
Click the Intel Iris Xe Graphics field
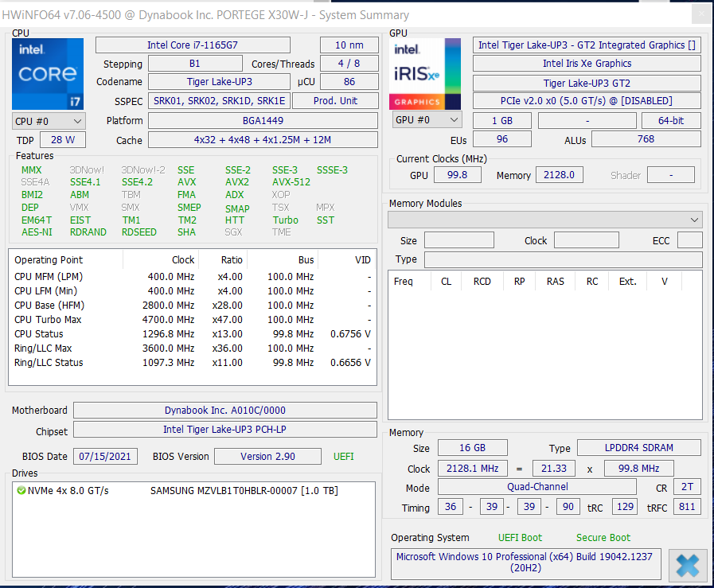(587, 64)
